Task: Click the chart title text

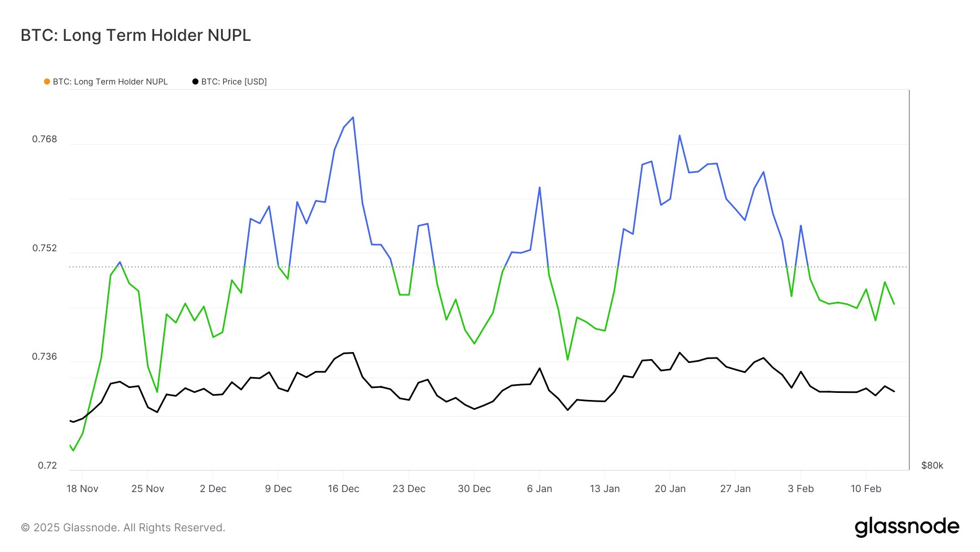Action: [136, 35]
